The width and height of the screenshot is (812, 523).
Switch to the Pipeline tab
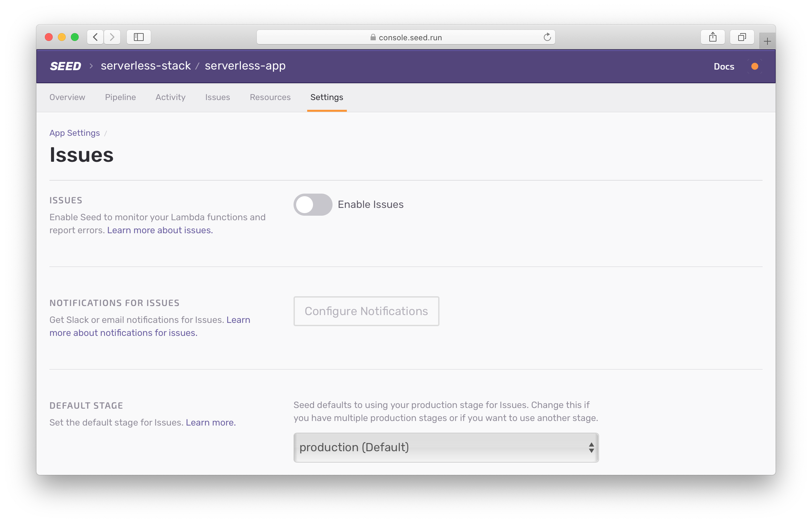click(x=120, y=97)
